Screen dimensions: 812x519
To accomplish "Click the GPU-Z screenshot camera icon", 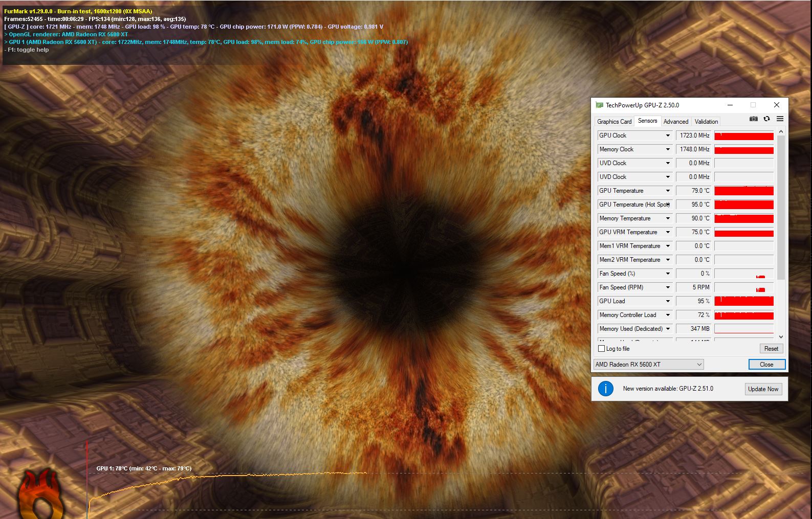I will click(753, 119).
